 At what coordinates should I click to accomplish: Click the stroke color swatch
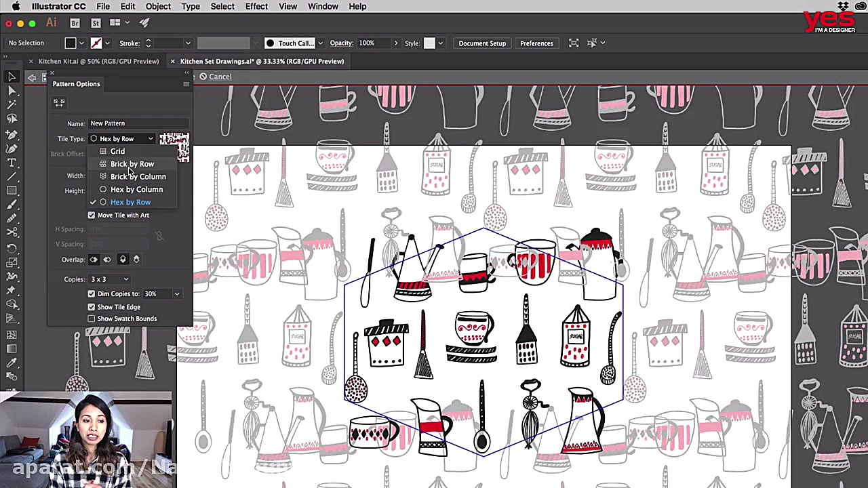click(96, 43)
